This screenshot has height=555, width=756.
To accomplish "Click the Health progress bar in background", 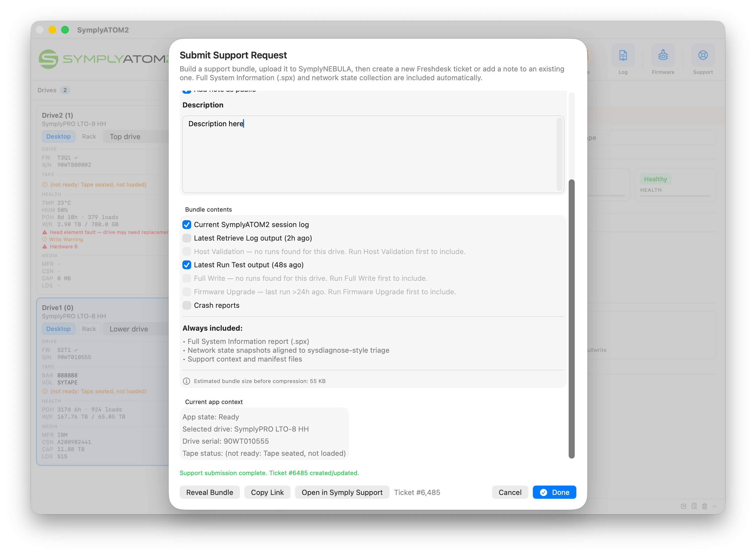I will (x=675, y=196).
